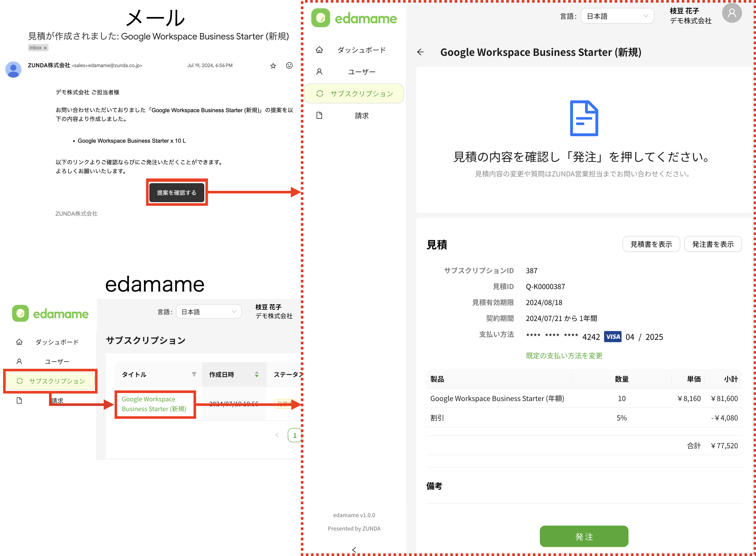Go to previous page in the list pagination
Screen dimensions: 756x556
[x=277, y=435]
